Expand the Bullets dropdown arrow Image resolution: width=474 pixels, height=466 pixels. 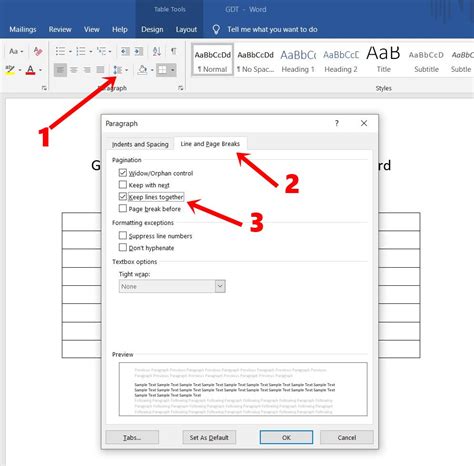coord(70,52)
